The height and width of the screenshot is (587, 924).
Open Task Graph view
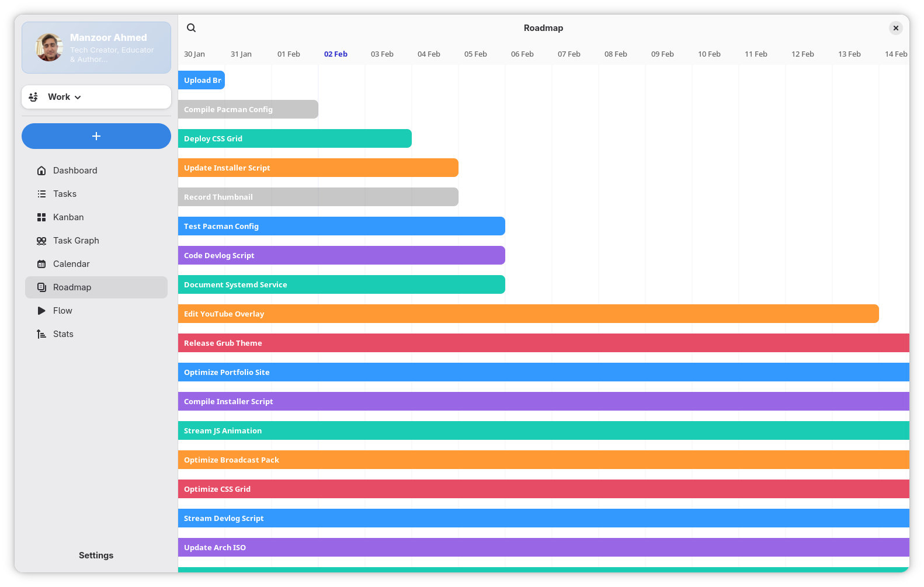click(96, 241)
